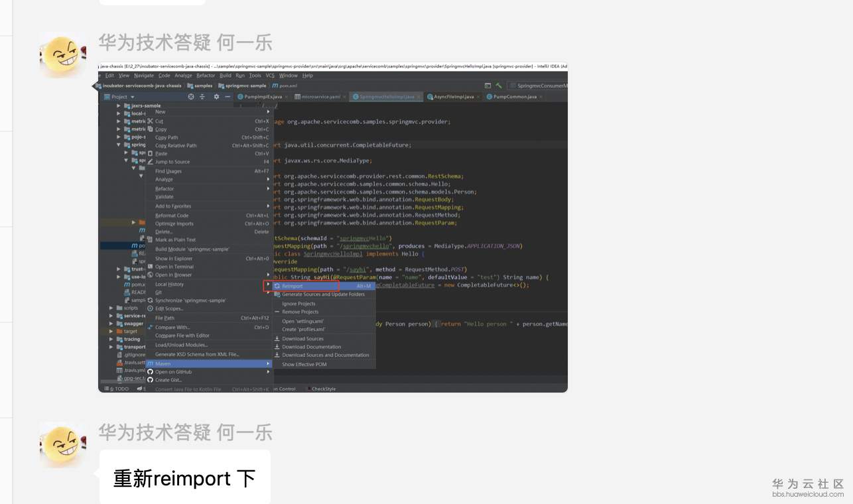The image size is (853, 504).
Task: Click the Compare With arrows icon
Action: 150,327
